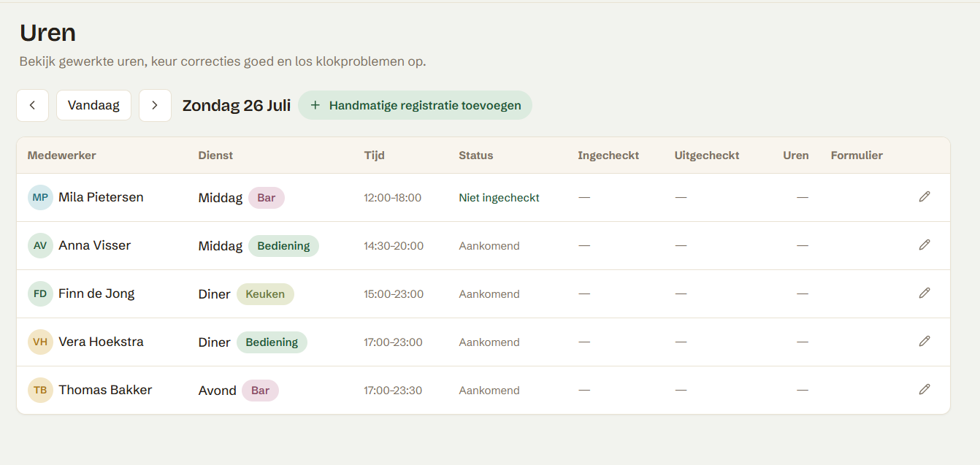The height and width of the screenshot is (465, 980).
Task: Click the time 17:00–23:30
Action: [393, 391]
